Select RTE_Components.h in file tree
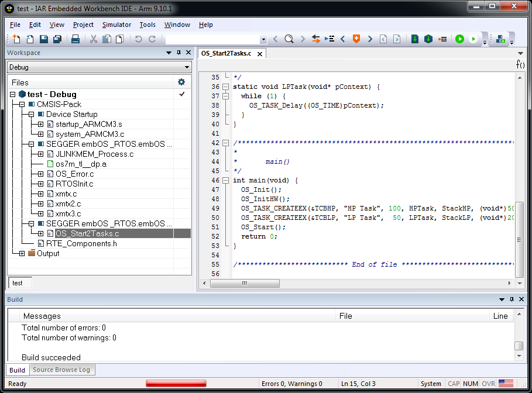Viewport: 532px width, 393px height. click(x=81, y=243)
